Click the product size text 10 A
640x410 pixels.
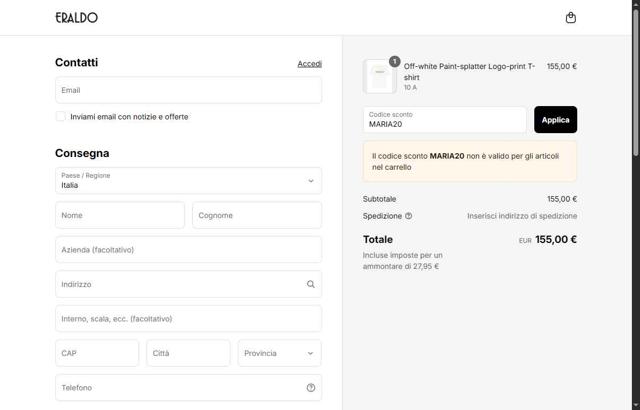point(410,87)
